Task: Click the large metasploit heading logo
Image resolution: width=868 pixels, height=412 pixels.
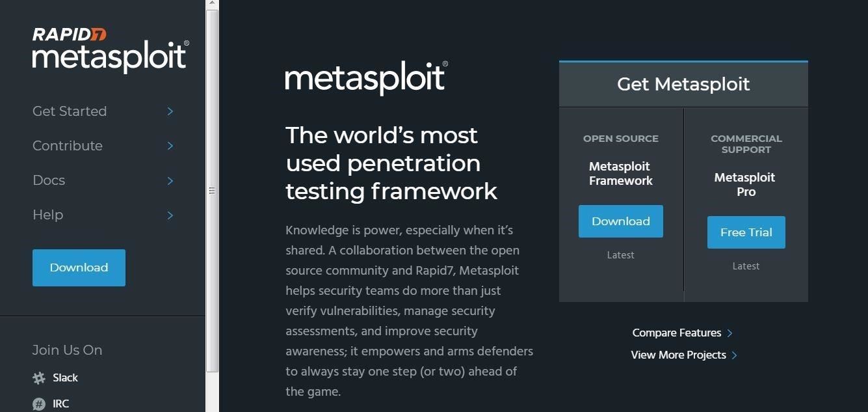Action: [366, 78]
